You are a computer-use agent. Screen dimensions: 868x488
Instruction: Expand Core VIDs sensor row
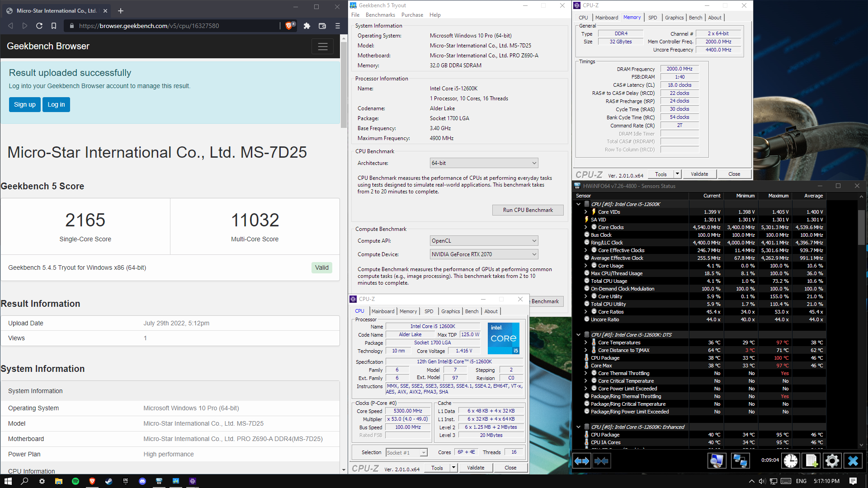tap(586, 212)
